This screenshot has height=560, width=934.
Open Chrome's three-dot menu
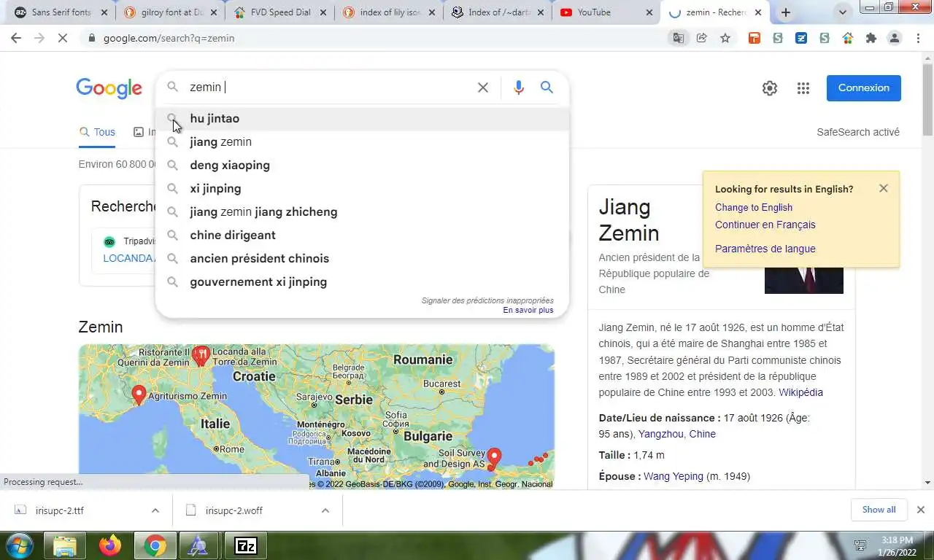pyautogui.click(x=918, y=38)
